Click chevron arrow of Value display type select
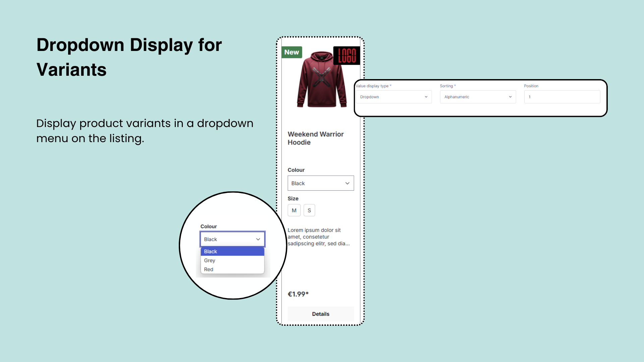The width and height of the screenshot is (644, 362). [x=426, y=97]
